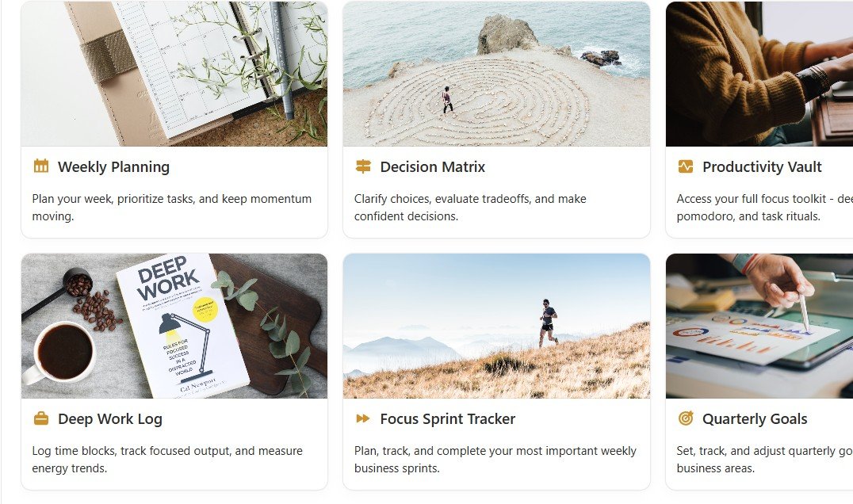Open the Focus Sprint Tracker title
Screen dimensions: 853x504
click(x=448, y=419)
